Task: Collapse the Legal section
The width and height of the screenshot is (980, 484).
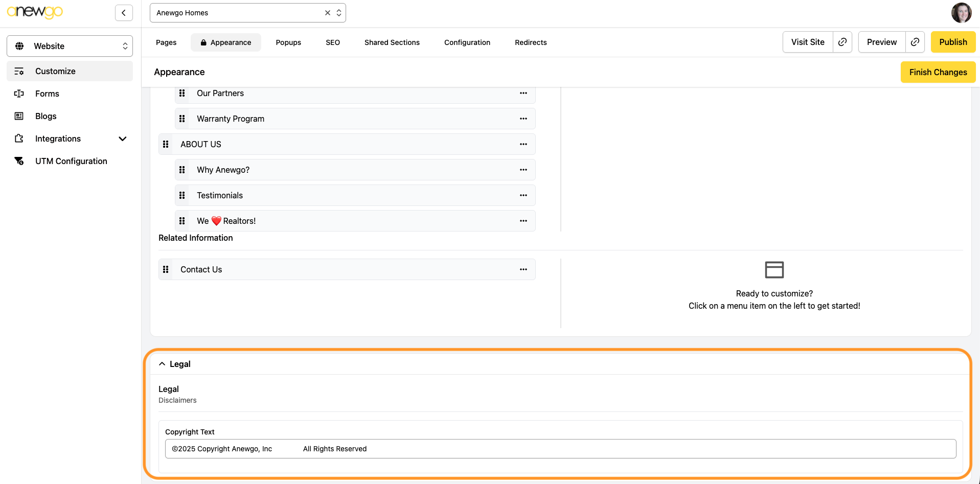Action: tap(162, 364)
